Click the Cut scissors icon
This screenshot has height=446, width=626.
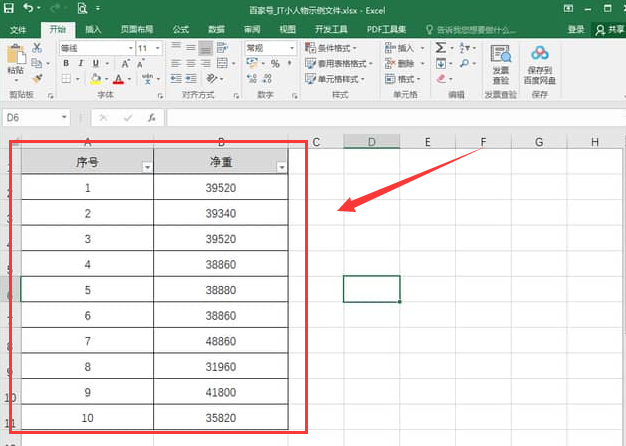click(x=38, y=48)
